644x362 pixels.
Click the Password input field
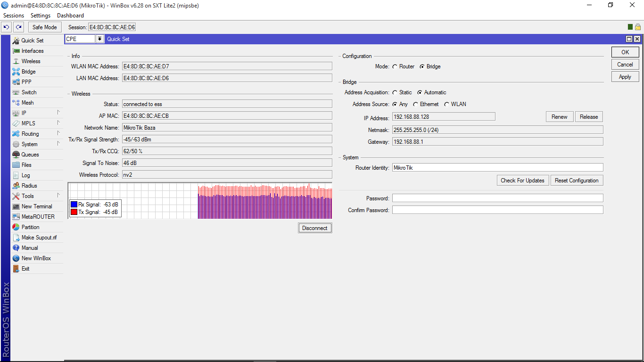(x=498, y=198)
